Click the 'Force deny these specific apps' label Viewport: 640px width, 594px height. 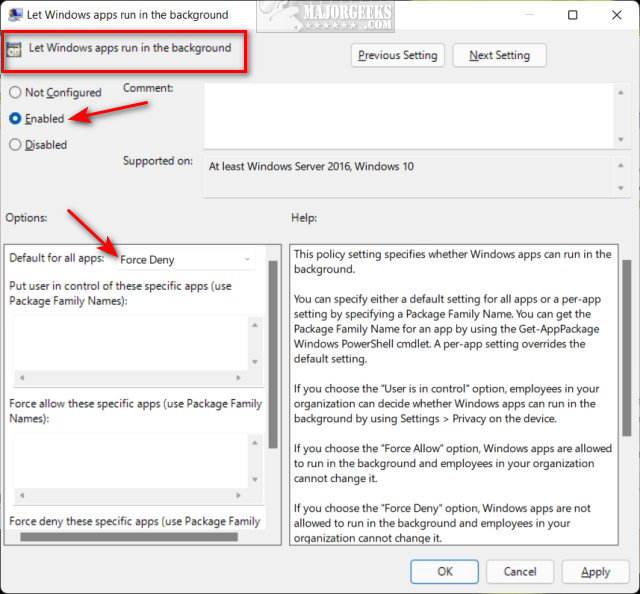tap(135, 521)
